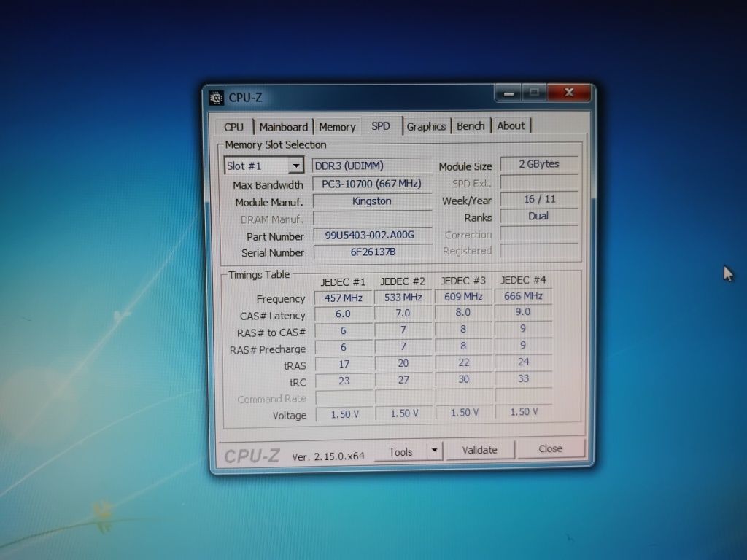
Task: Click the empty SPD Ext. field
Action: coord(539,182)
